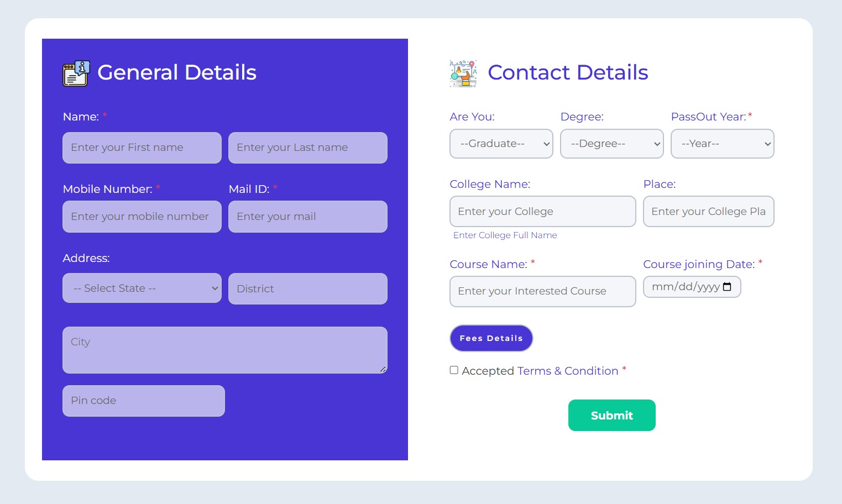Click the Contact Details illustration icon
This screenshot has height=504, width=842.
(x=463, y=73)
